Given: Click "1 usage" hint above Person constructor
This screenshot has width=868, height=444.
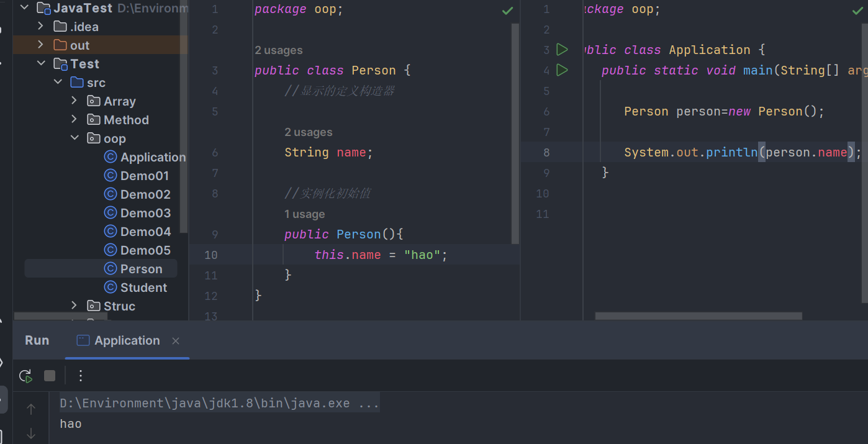Looking at the screenshot, I should pyautogui.click(x=305, y=214).
